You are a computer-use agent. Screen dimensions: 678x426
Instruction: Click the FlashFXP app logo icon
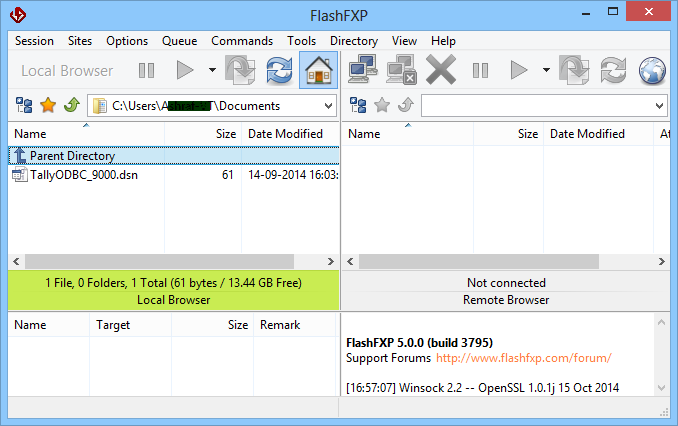click(x=18, y=16)
